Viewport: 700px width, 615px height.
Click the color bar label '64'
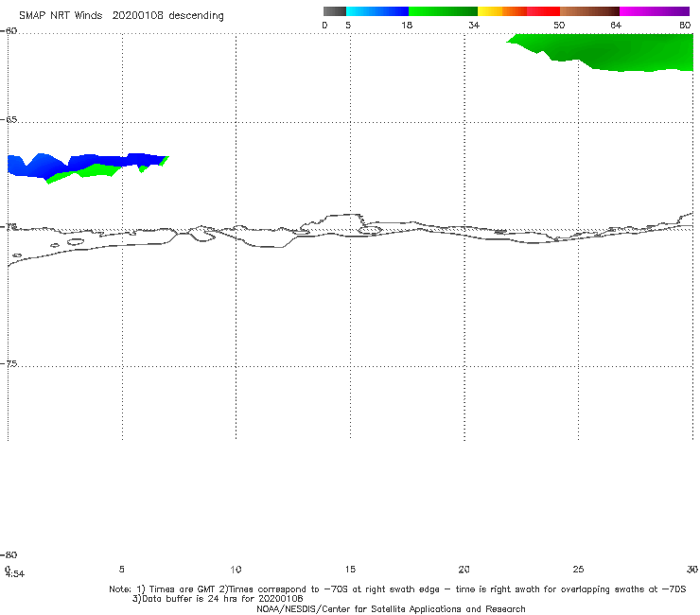pyautogui.click(x=616, y=26)
